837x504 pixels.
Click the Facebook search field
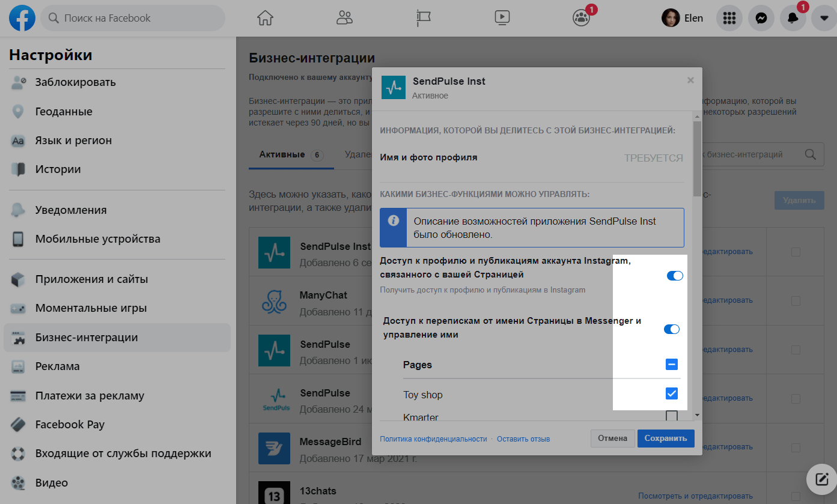point(133,18)
